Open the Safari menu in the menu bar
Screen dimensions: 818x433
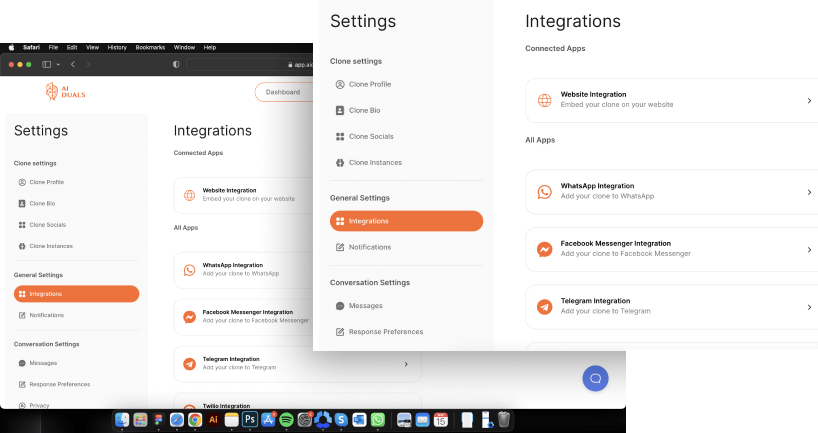point(31,47)
